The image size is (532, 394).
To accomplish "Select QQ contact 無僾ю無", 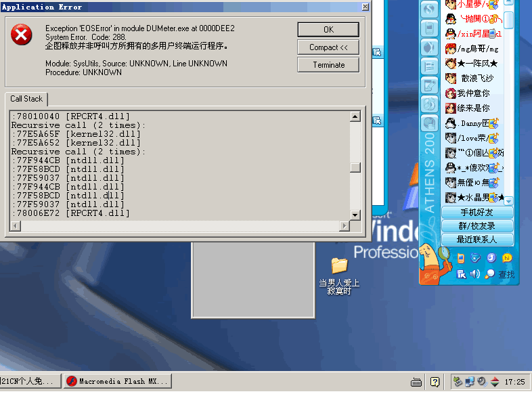I will coord(472,183).
